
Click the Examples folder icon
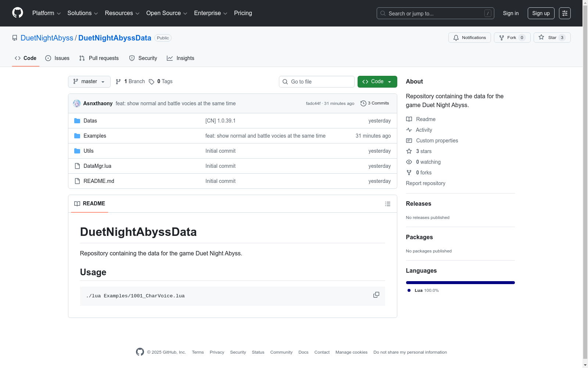pyautogui.click(x=77, y=136)
